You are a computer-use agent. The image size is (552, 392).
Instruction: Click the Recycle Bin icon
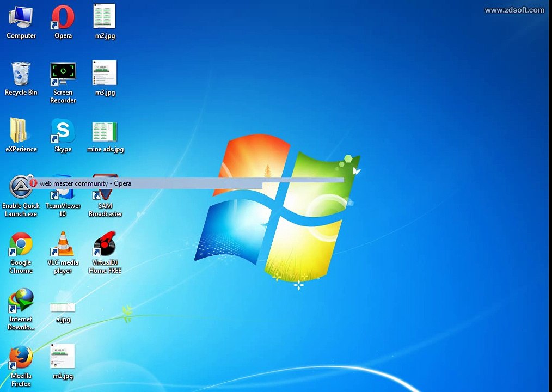[x=21, y=78]
